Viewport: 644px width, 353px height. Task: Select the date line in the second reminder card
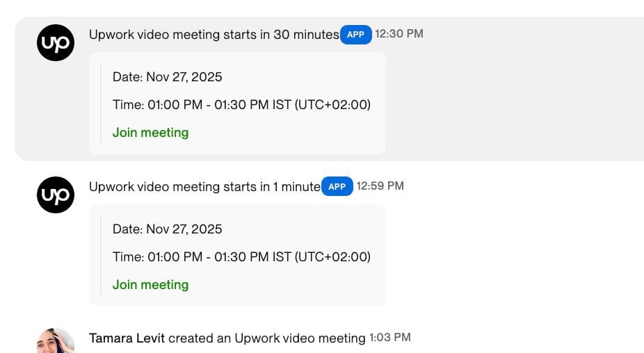click(167, 229)
